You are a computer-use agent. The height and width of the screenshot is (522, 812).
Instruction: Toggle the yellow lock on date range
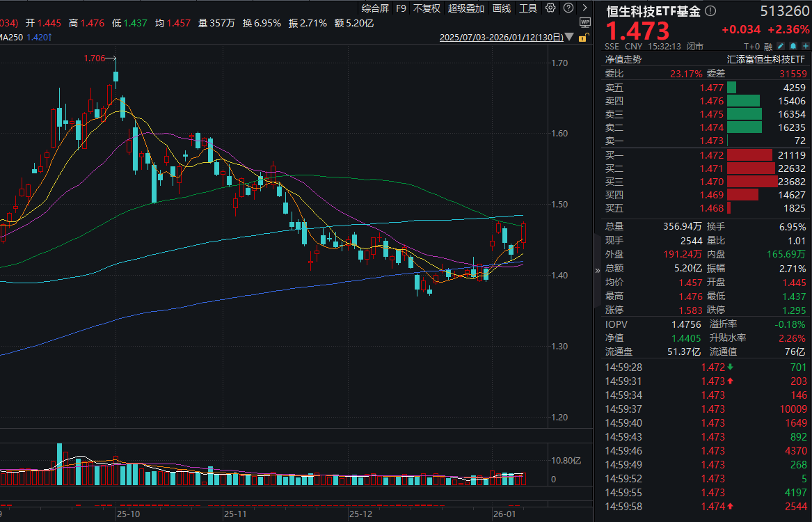point(582,38)
